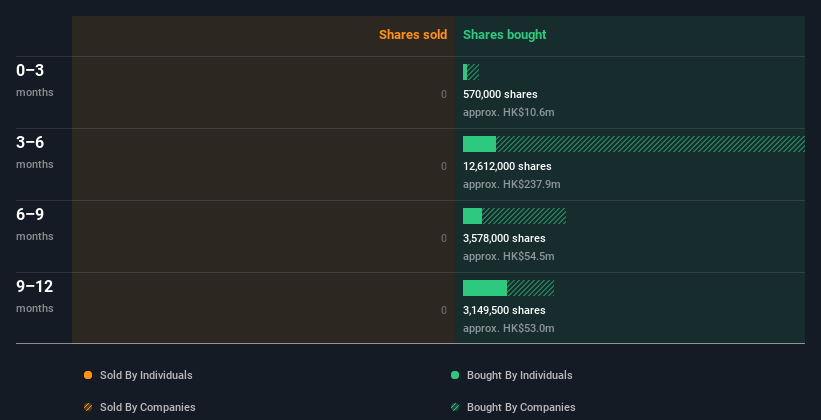Click the striped bar segment in 3–6 months row
Image resolution: width=821 pixels, height=420 pixels.
pyautogui.click(x=650, y=144)
